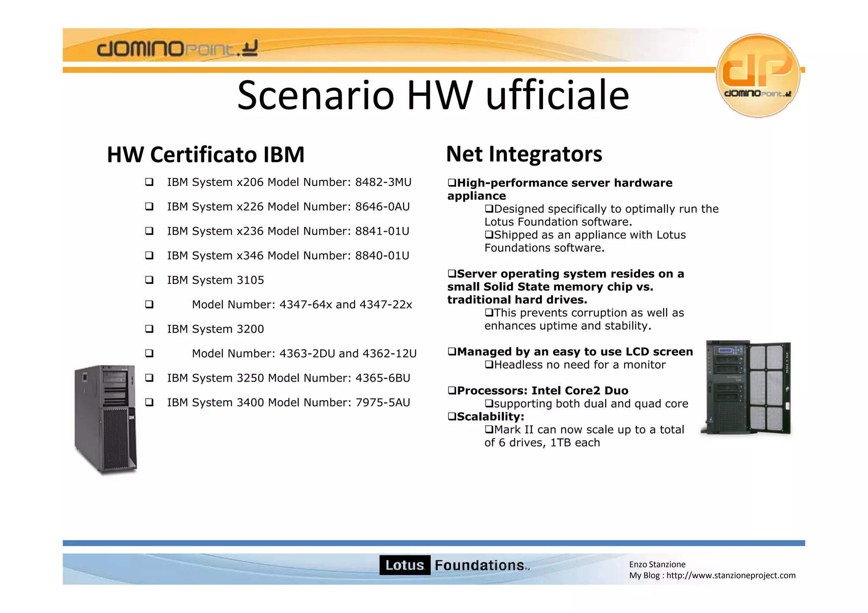The image size is (868, 613).
Task: Click 'Shipped as an appliance with Lotus' text
Action: pos(590,235)
